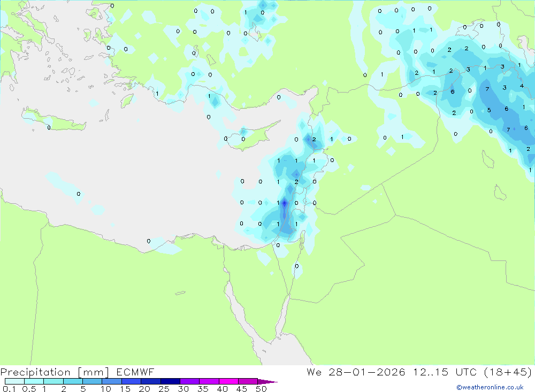Select the We 28-01-2026 12..15 UTC timestamp
The image size is (535, 392).
tap(392, 372)
